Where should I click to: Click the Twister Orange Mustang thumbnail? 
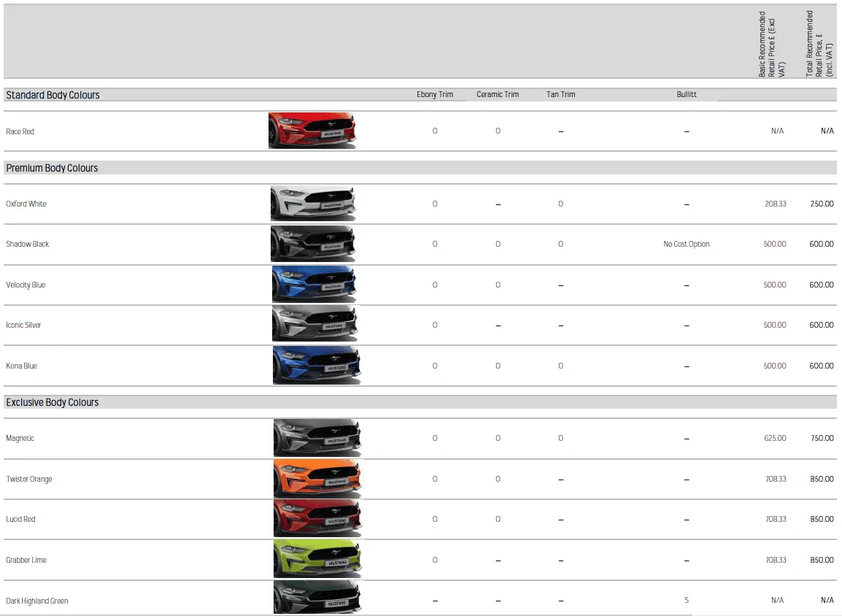click(317, 479)
